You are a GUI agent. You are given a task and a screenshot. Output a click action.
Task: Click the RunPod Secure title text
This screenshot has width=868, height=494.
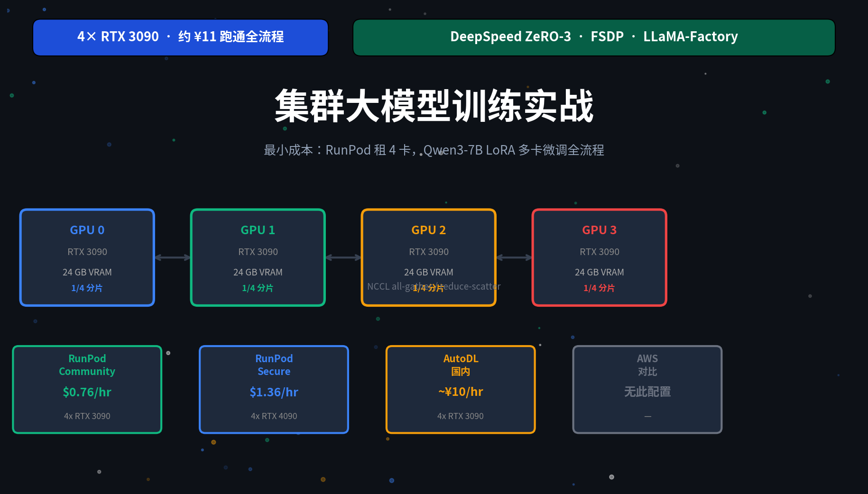point(274,365)
